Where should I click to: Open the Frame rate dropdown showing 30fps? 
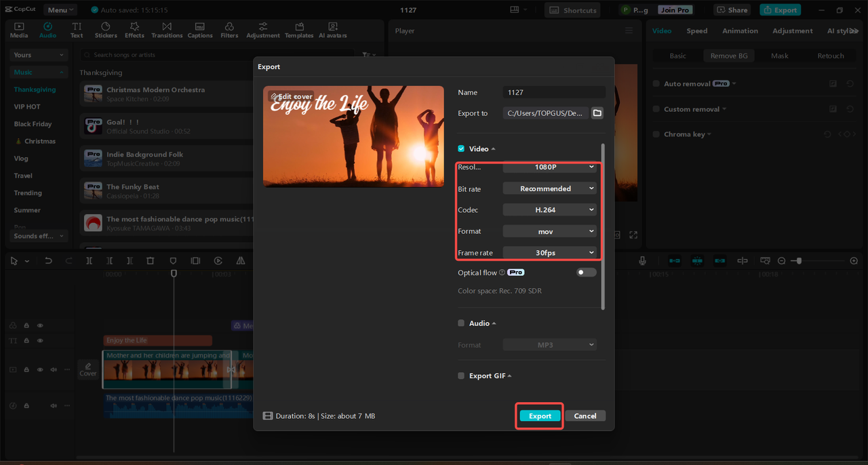pyautogui.click(x=549, y=252)
